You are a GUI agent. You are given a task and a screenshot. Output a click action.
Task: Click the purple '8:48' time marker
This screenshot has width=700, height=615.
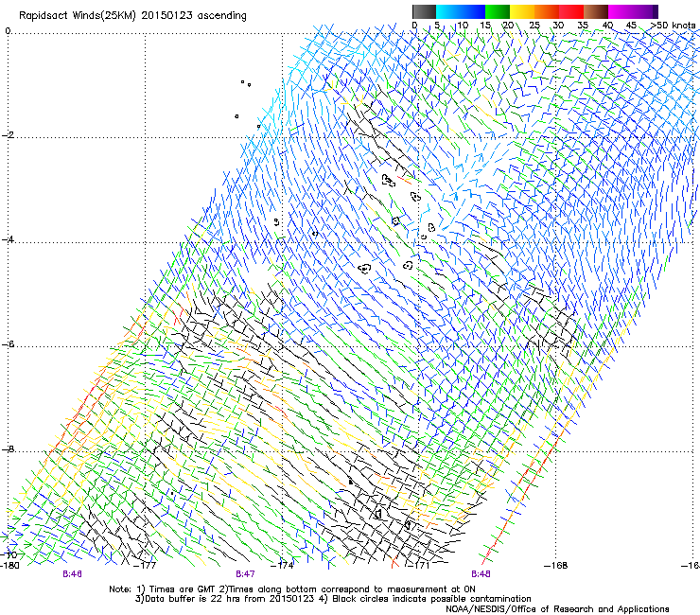click(x=481, y=574)
